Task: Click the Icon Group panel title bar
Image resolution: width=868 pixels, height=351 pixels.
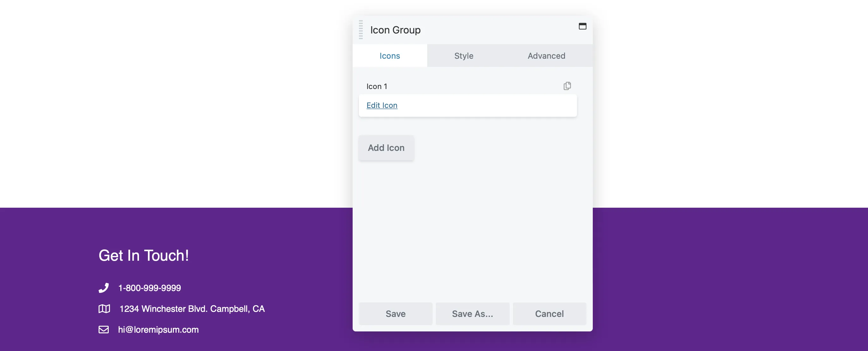Action: click(473, 29)
